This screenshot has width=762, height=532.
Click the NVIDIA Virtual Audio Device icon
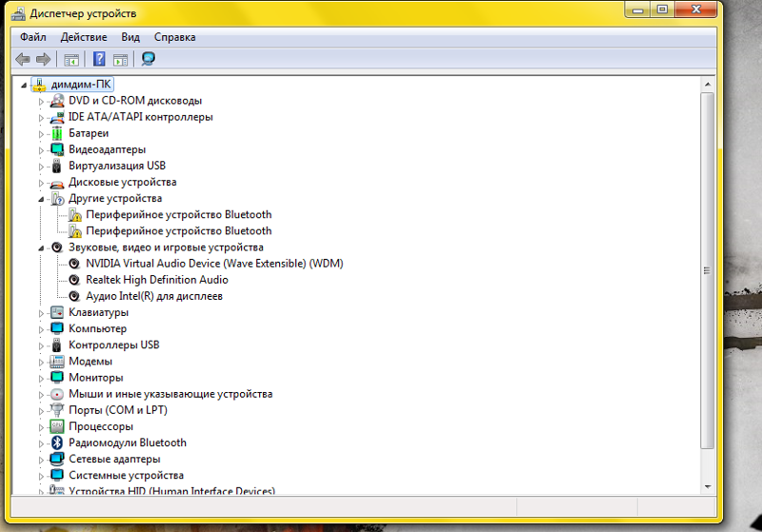click(74, 264)
